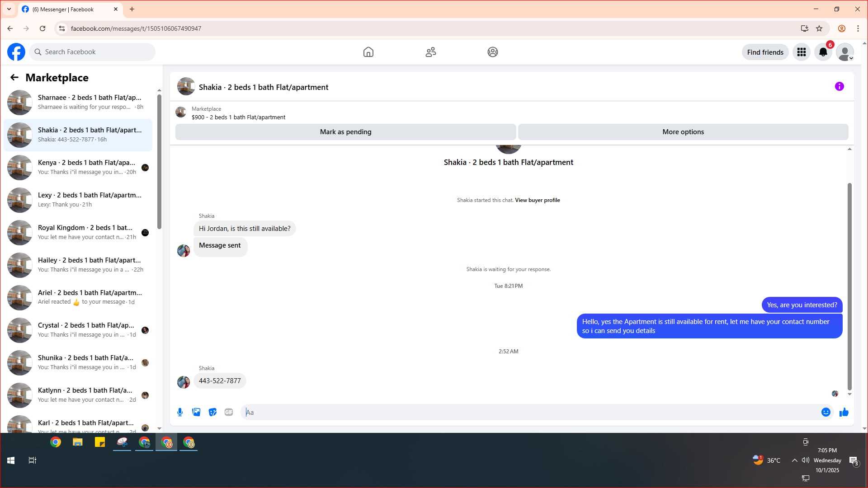868x488 pixels.
Task: Select the Shakia conversation in list
Action: 78,135
